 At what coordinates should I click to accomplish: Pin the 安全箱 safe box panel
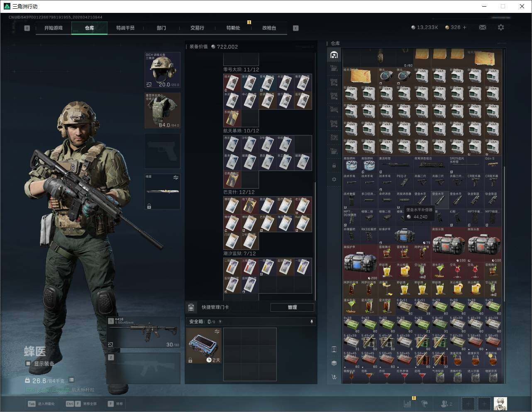click(x=312, y=321)
